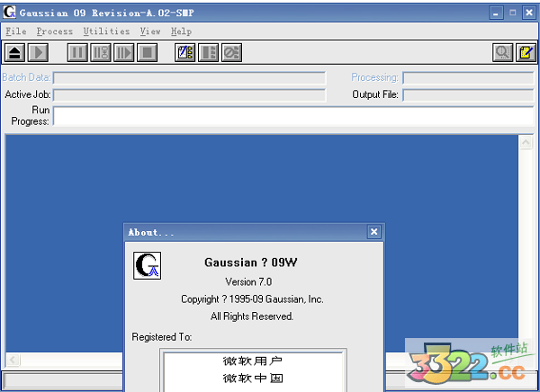Click the 'Version 7.0' text

(x=248, y=282)
